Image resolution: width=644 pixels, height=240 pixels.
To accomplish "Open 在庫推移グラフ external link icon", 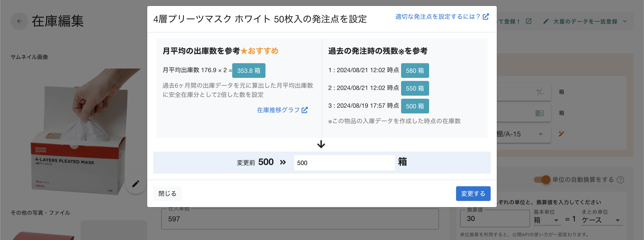I will [305, 110].
